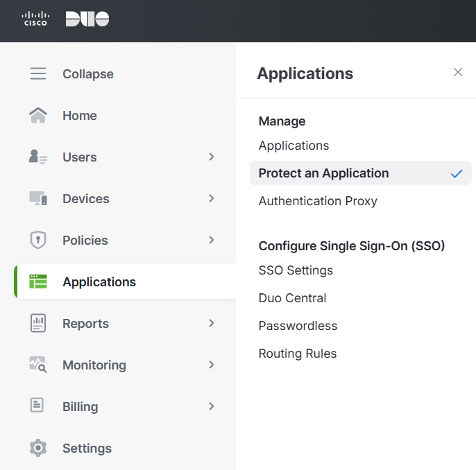Expand the Reports submenu arrow
Image resolution: width=476 pixels, height=470 pixels.
tap(212, 323)
